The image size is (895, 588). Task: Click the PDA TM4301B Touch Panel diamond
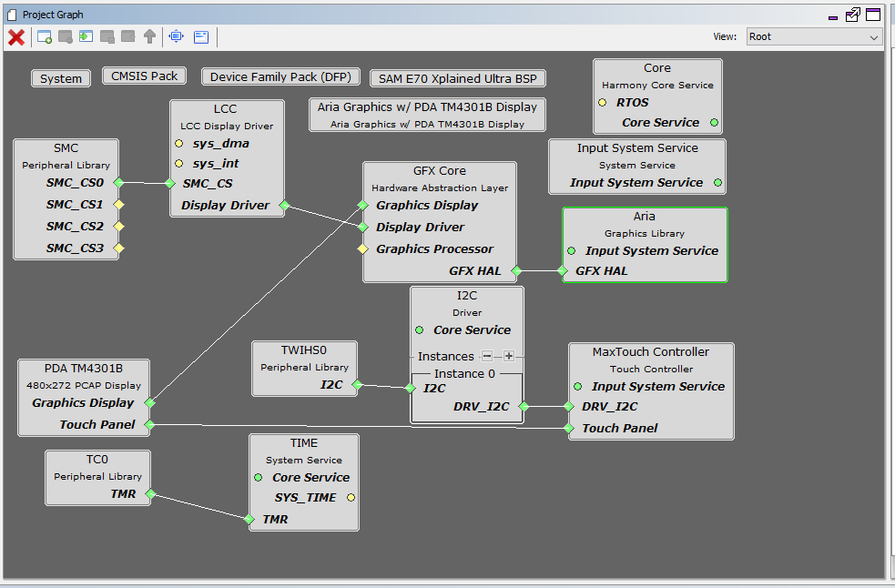click(x=149, y=424)
